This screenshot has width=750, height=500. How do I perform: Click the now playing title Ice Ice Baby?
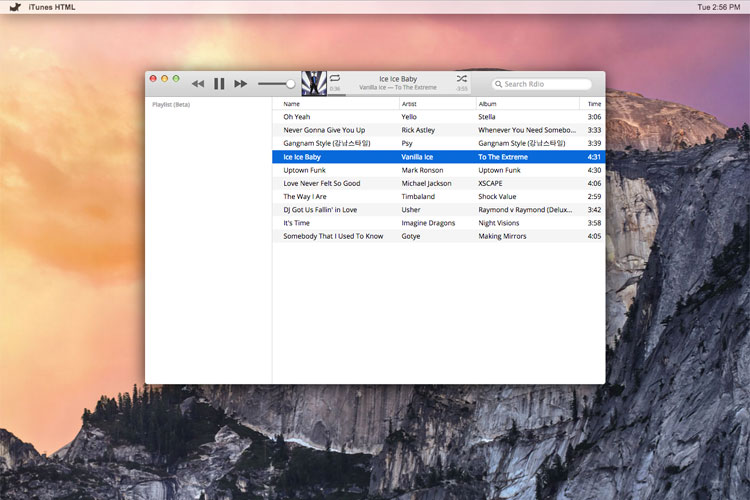pyautogui.click(x=398, y=79)
